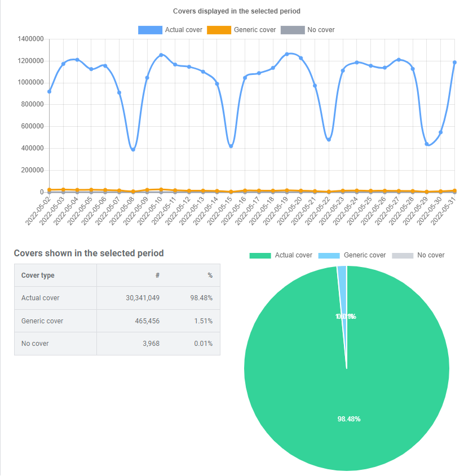Toggle grey No cover pie legend swatch

[x=403, y=255]
